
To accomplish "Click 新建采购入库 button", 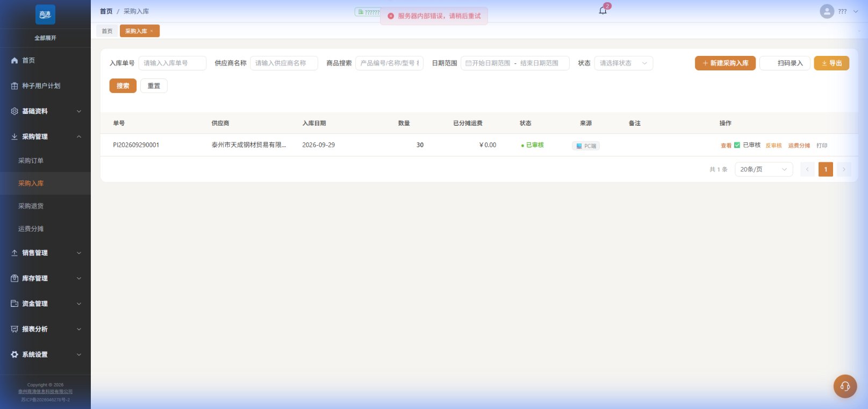I will 725,63.
